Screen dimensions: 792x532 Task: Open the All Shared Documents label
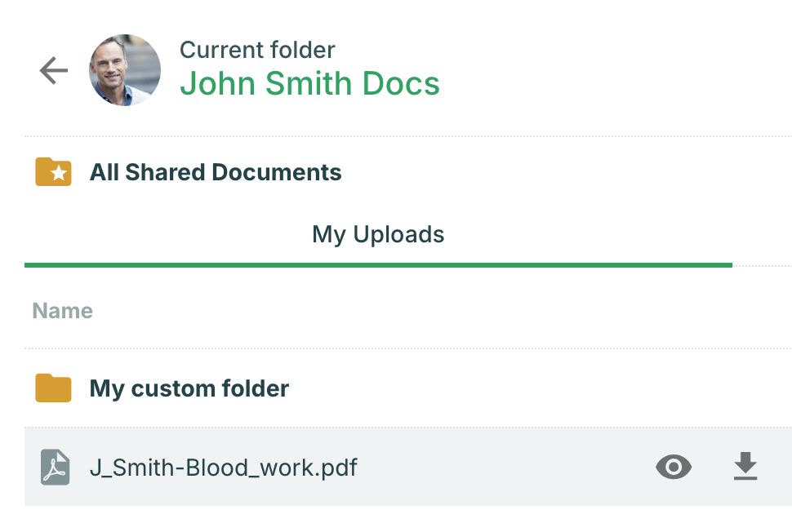click(216, 172)
